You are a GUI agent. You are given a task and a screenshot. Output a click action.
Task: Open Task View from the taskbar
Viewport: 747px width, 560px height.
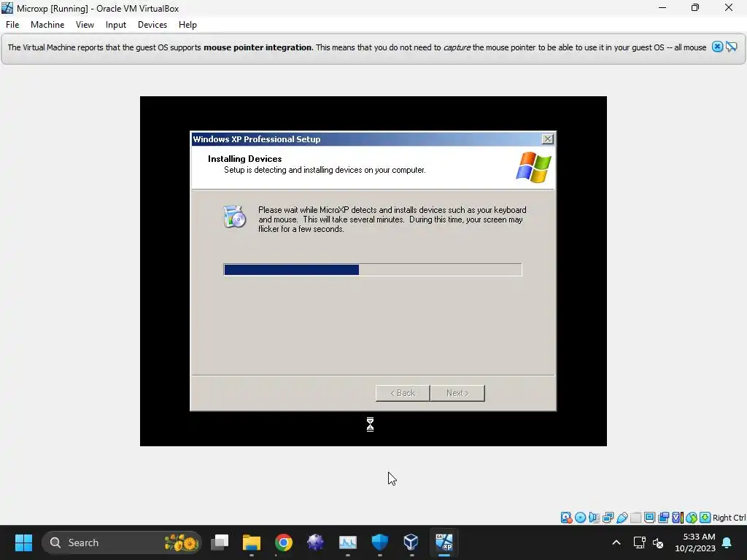(x=220, y=542)
